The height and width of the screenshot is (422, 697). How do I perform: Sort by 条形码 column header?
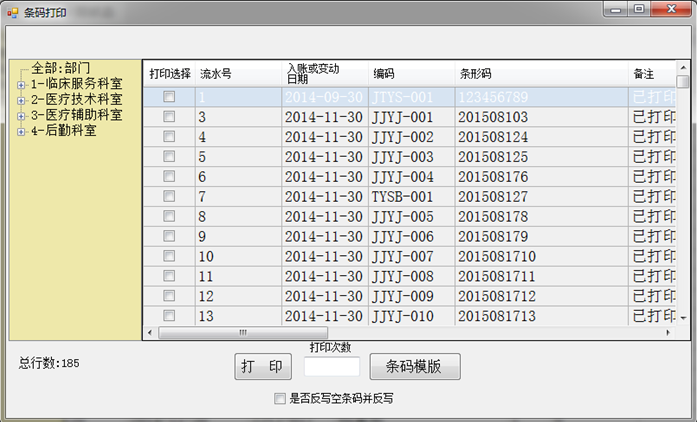541,74
